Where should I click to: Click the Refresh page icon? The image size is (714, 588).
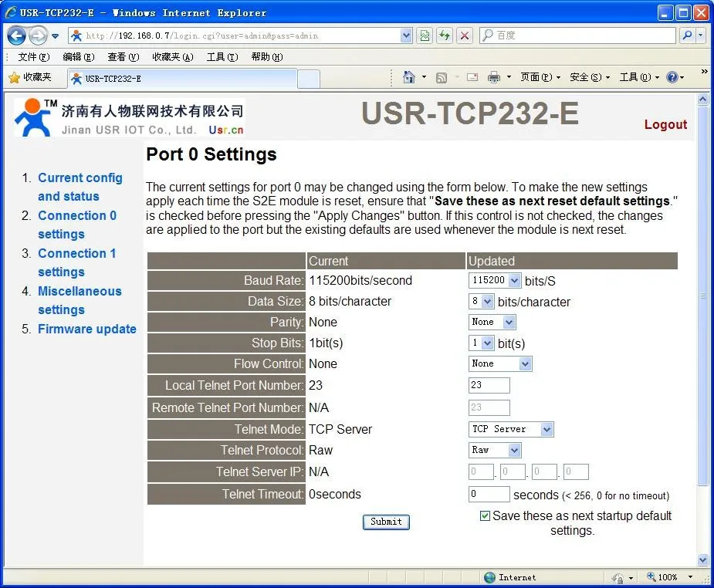[445, 35]
